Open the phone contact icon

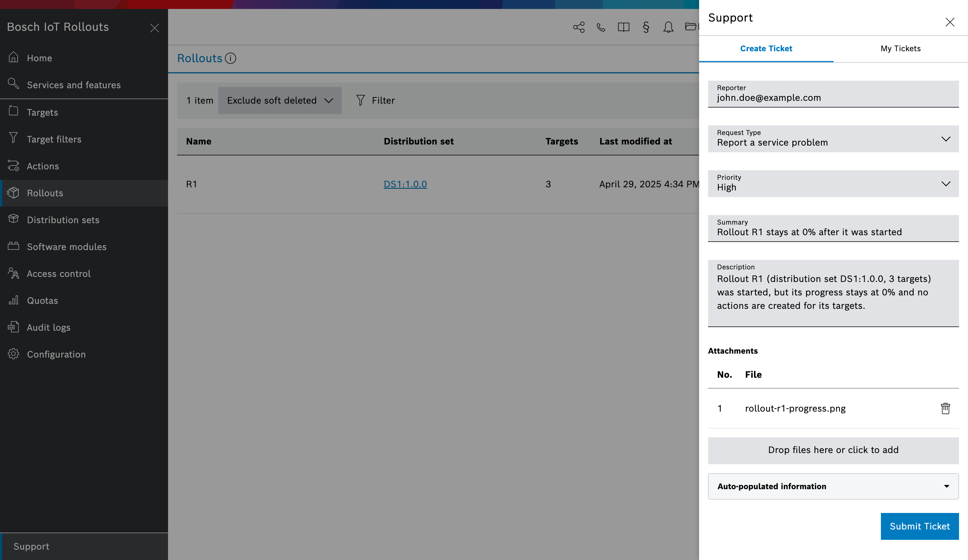point(601,27)
